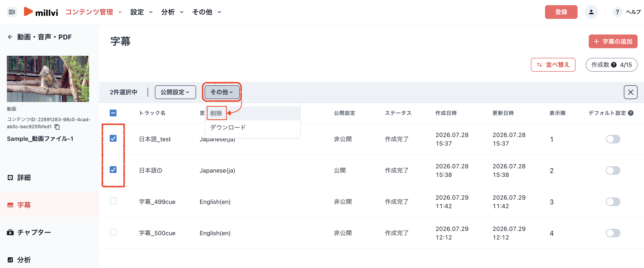Click the 字幕の追加 button
This screenshot has width=644, height=268.
tap(613, 41)
